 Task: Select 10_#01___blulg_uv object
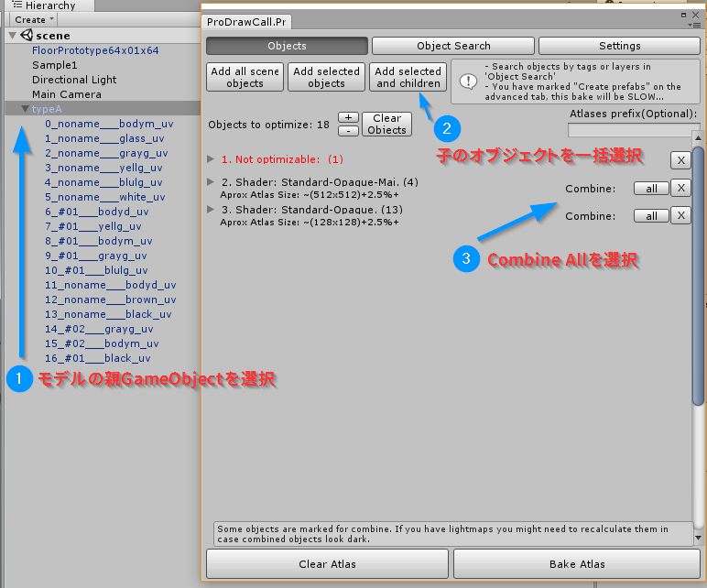[96, 270]
